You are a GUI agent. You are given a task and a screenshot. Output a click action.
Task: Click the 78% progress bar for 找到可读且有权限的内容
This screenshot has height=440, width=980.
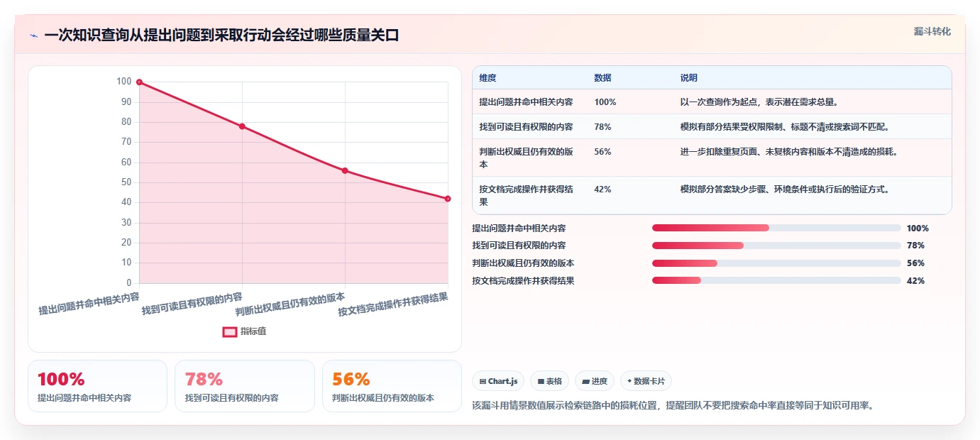coord(776,246)
